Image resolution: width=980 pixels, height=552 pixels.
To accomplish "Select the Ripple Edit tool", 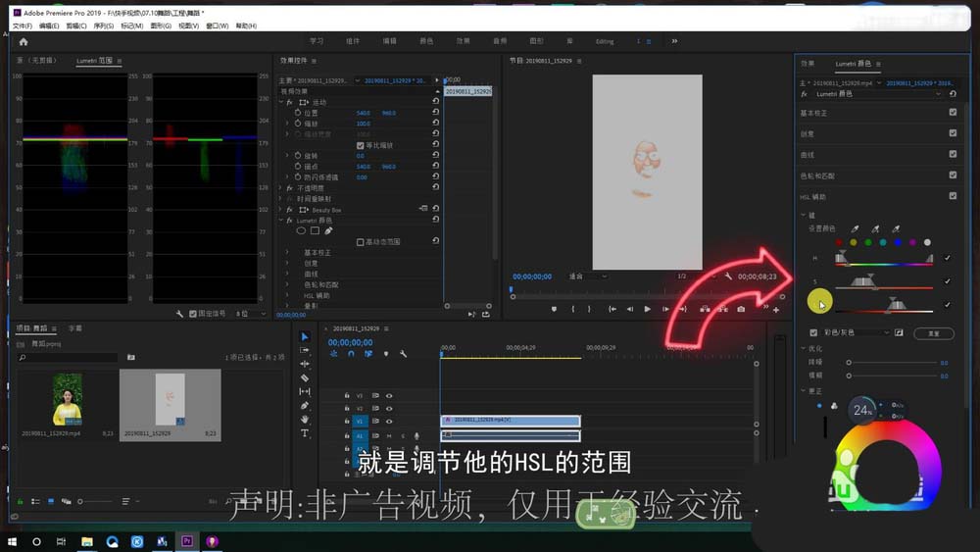I will tap(305, 364).
